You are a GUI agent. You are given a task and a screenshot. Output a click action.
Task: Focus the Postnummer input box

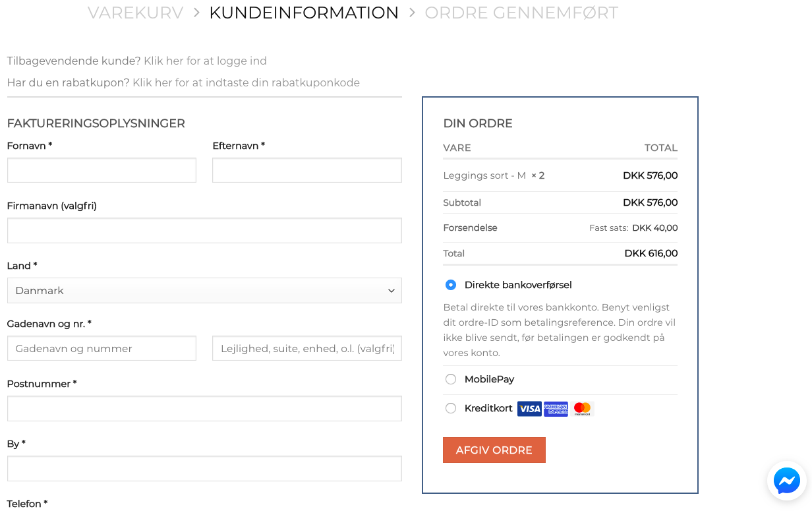(x=204, y=408)
